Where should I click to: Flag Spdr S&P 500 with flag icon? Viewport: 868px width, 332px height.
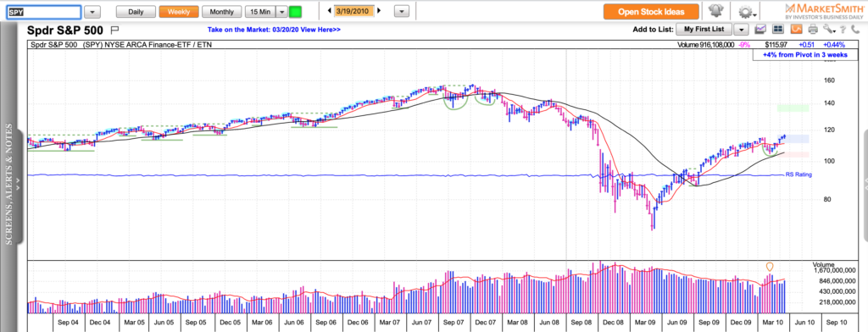point(115,30)
